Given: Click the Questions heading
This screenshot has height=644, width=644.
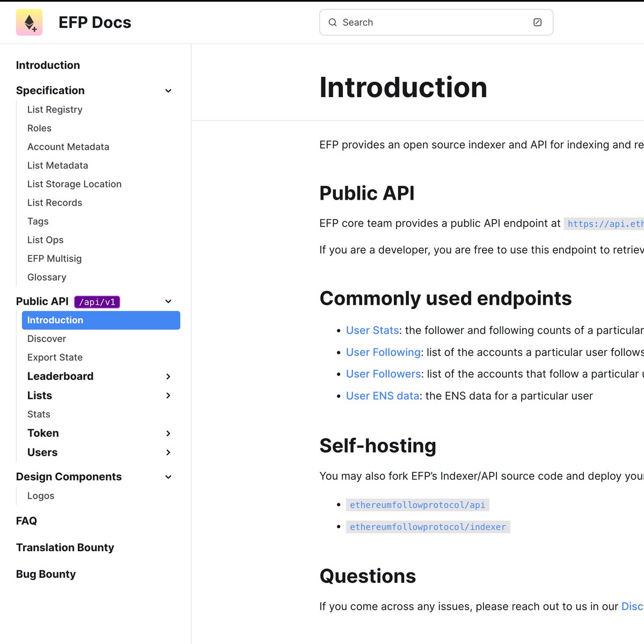Looking at the screenshot, I should (x=368, y=576).
